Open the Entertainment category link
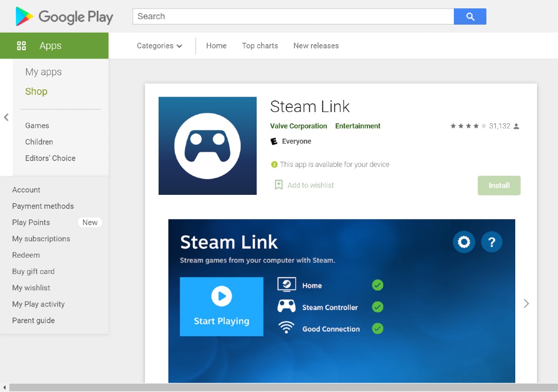The height and width of the screenshot is (392, 558). 358,126
